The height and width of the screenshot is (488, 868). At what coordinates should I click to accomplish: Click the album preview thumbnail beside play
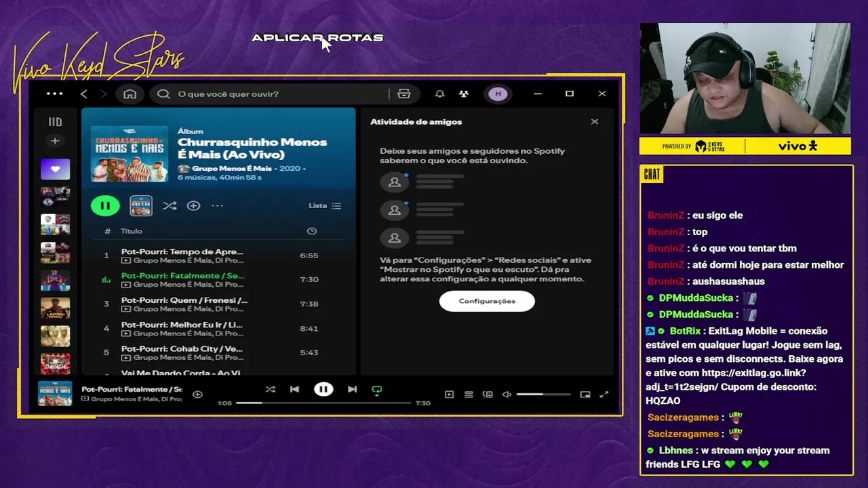[141, 205]
